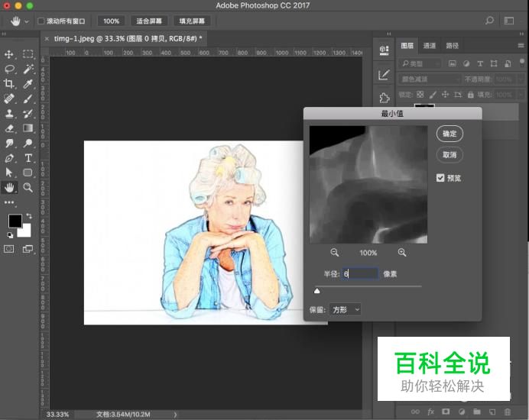Click the 确定 OK button

pyautogui.click(x=449, y=134)
